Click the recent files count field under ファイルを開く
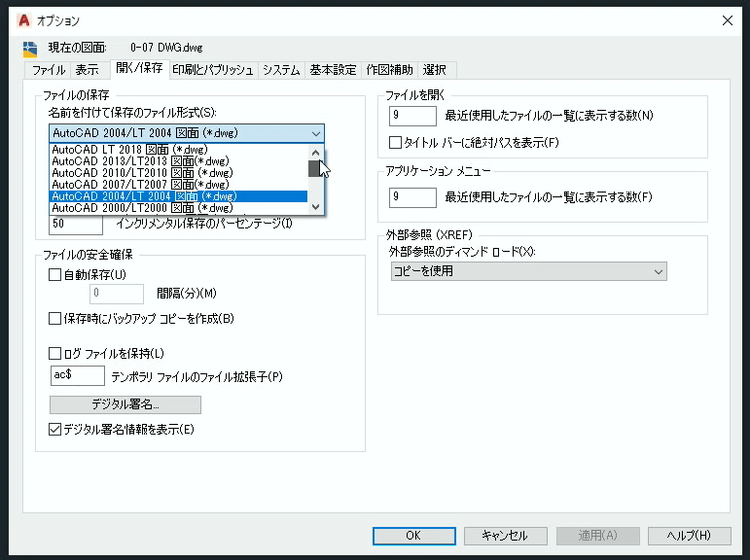The width and height of the screenshot is (750, 560). point(412,116)
